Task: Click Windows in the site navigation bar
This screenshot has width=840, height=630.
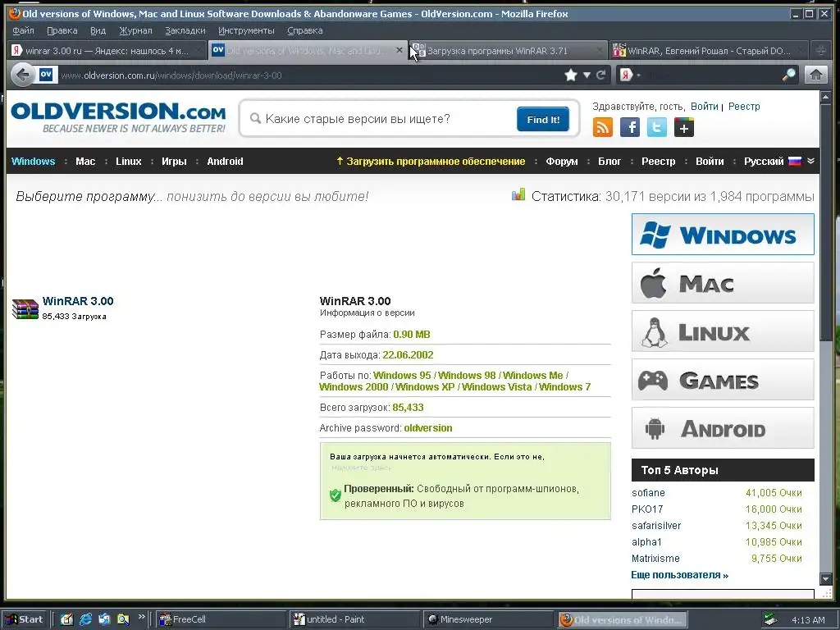Action: pos(33,162)
